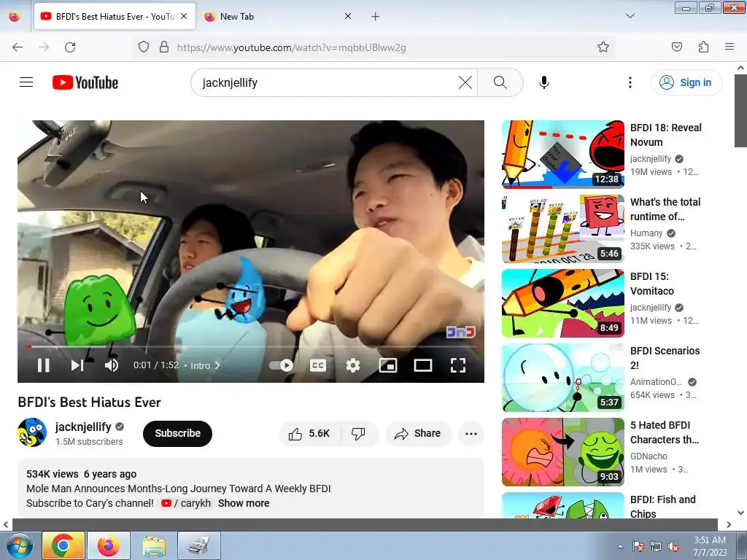
Task: Expand description with Show more
Action: coord(244,503)
